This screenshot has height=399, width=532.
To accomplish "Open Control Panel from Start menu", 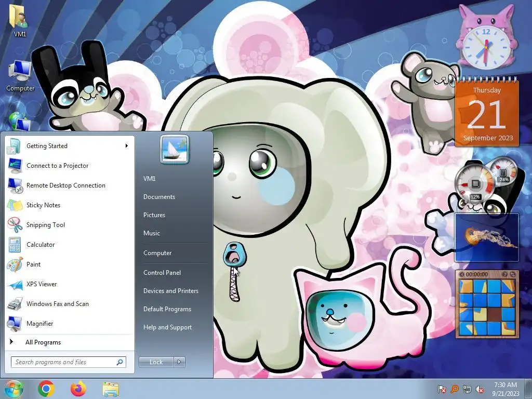I will [162, 272].
